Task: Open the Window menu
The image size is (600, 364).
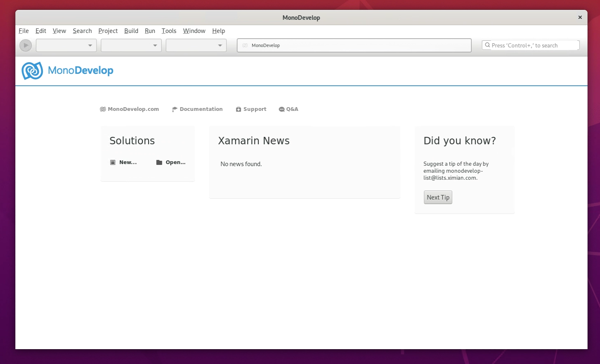Action: click(194, 31)
